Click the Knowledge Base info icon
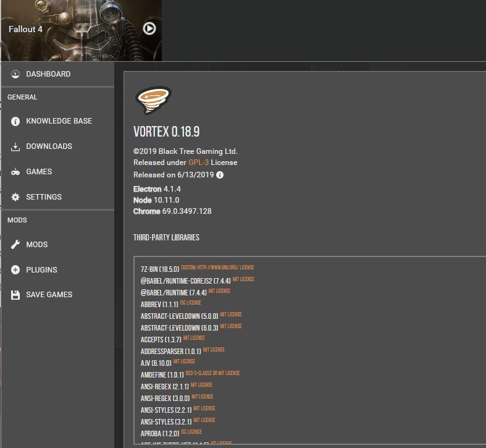 point(15,121)
